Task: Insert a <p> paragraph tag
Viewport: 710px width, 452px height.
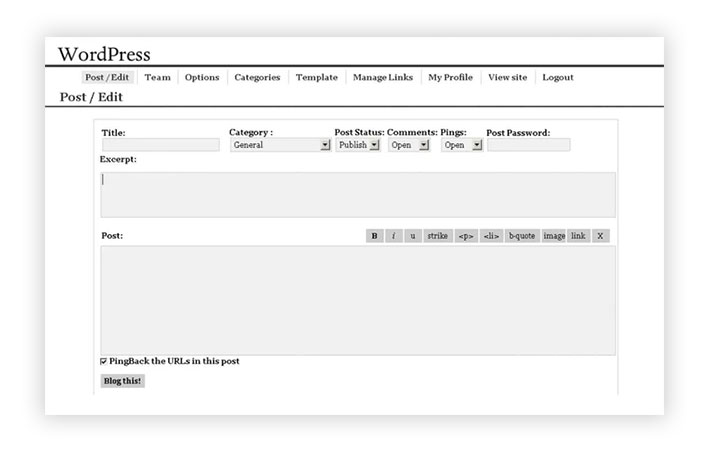Action: [x=466, y=236]
